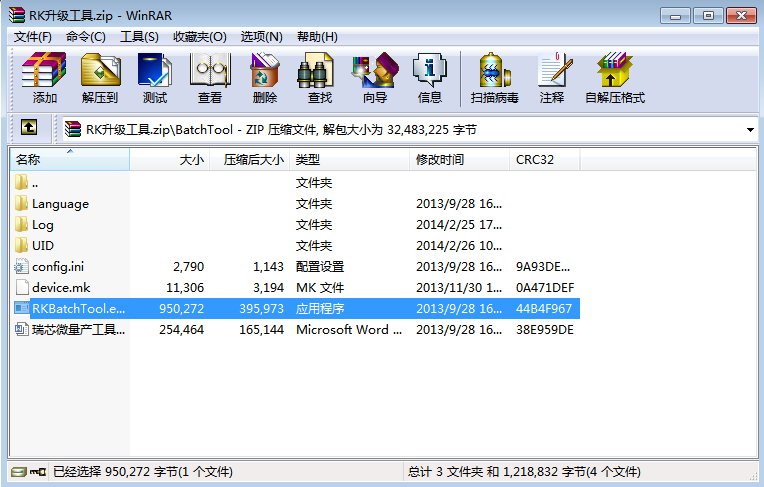The image size is (764, 487).
Task: Open the 工具(S) menu
Action: point(139,37)
